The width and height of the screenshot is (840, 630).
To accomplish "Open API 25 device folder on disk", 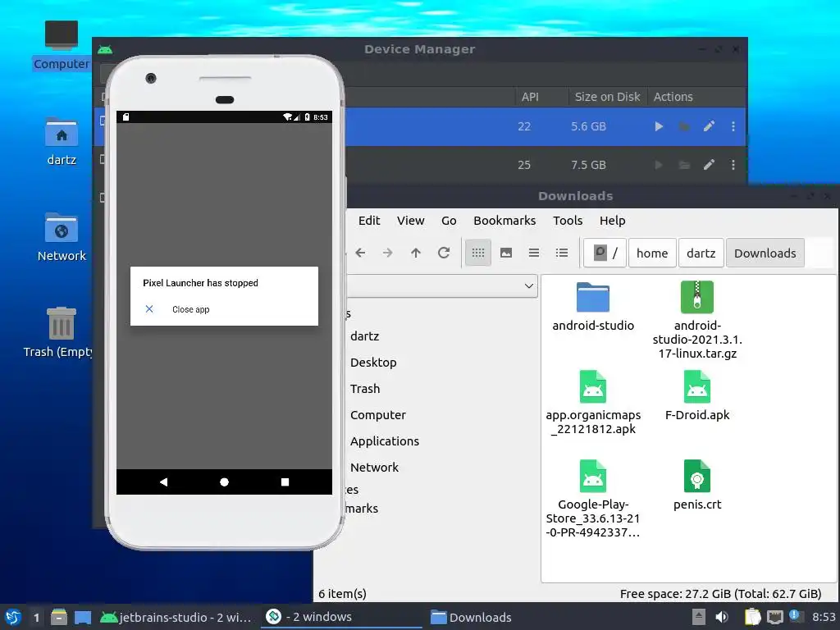I will 684,165.
